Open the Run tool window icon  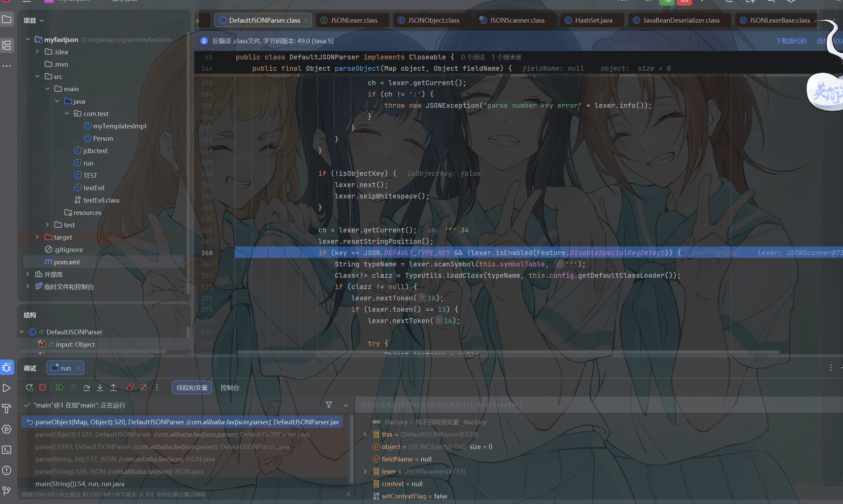click(7, 388)
